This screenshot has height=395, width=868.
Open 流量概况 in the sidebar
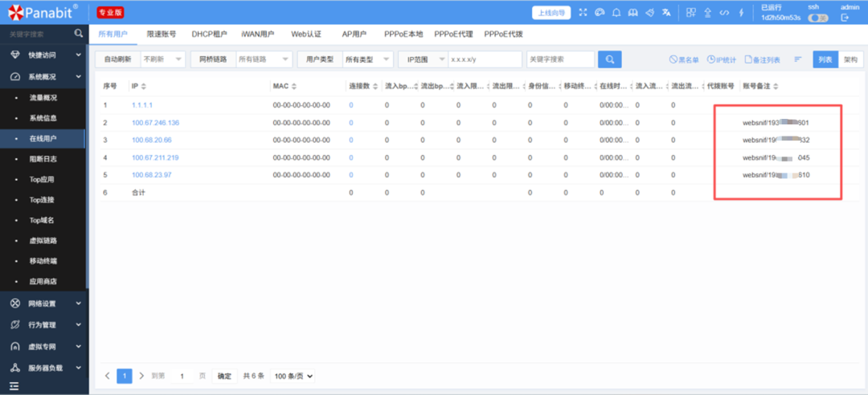pos(43,98)
